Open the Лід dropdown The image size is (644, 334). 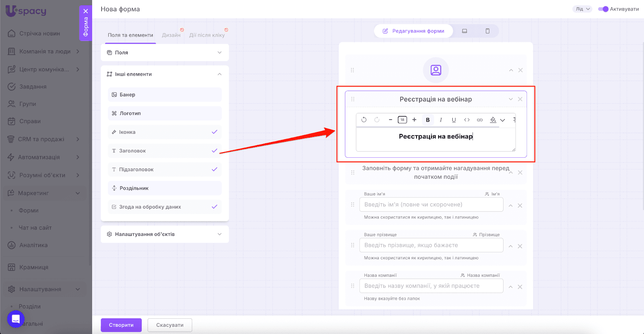click(582, 9)
